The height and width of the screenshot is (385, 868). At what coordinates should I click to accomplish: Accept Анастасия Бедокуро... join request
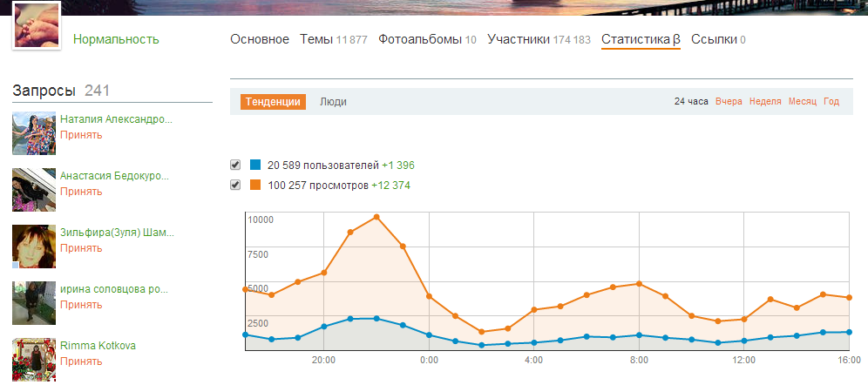point(81,192)
